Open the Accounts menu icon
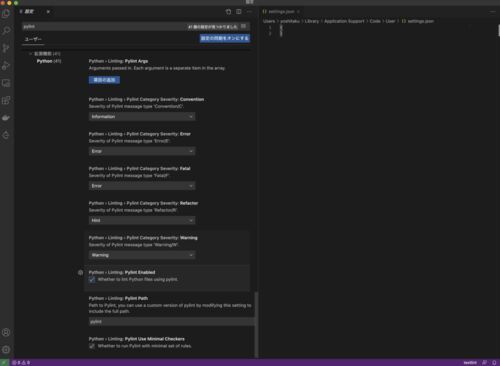Image resolution: width=500 pixels, height=366 pixels. tap(6, 332)
